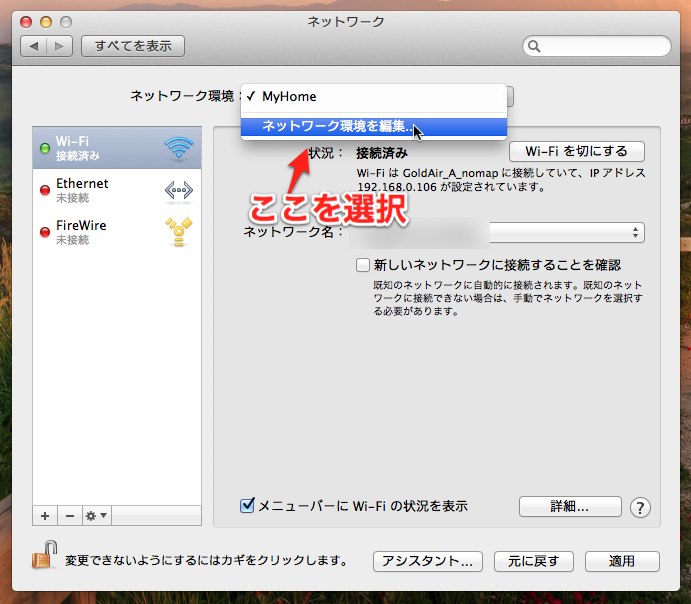Click the magnifier search icon

(534, 46)
